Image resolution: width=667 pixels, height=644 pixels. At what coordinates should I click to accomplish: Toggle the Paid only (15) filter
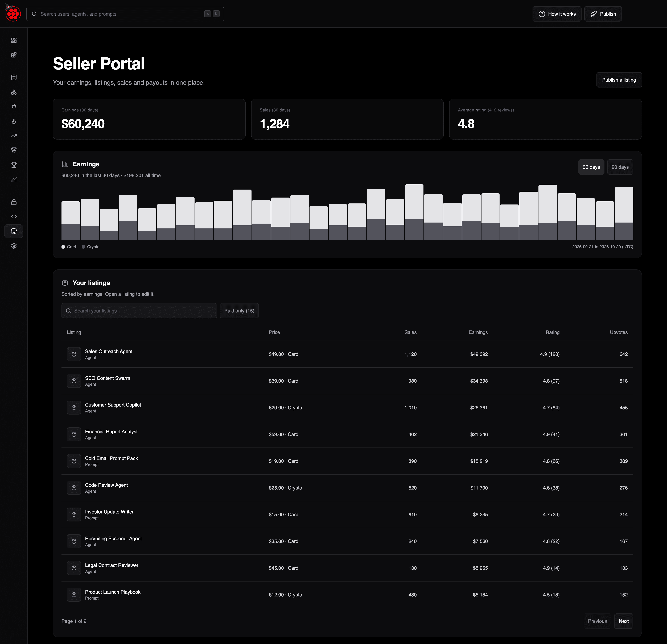coord(239,311)
